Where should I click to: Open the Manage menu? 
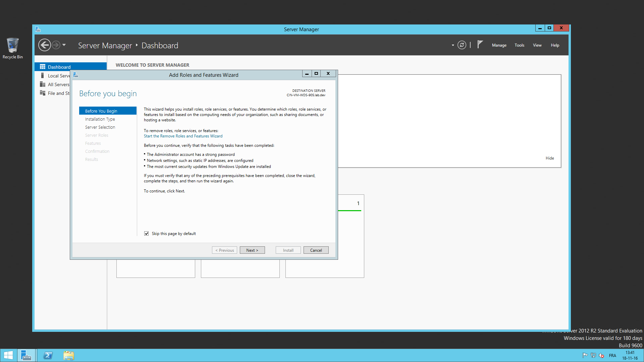(x=499, y=45)
